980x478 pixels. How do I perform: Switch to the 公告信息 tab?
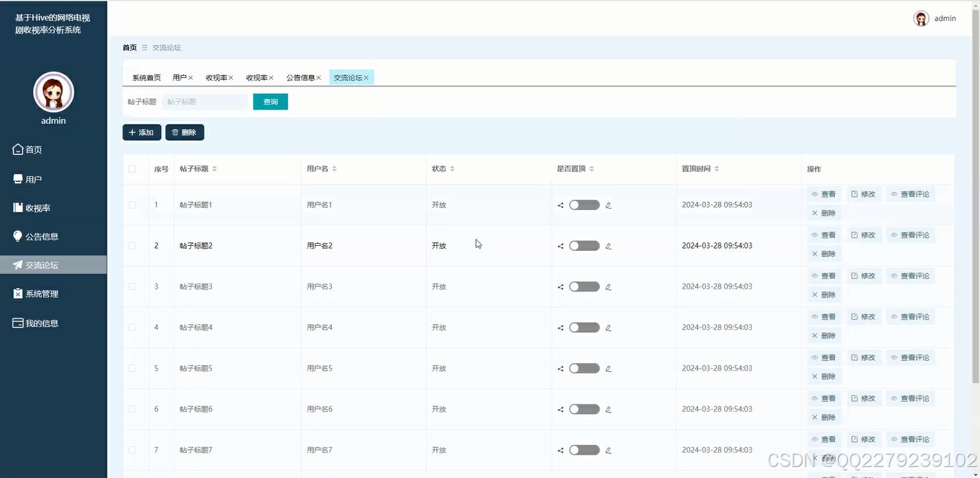300,77
